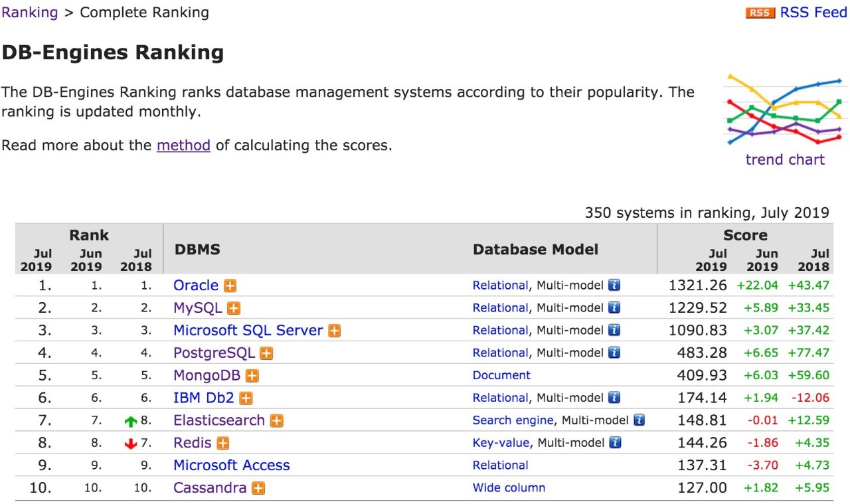Viewport: 850px width, 504px height.
Task: Click the plus icon beside Cassandra
Action: pyautogui.click(x=258, y=488)
